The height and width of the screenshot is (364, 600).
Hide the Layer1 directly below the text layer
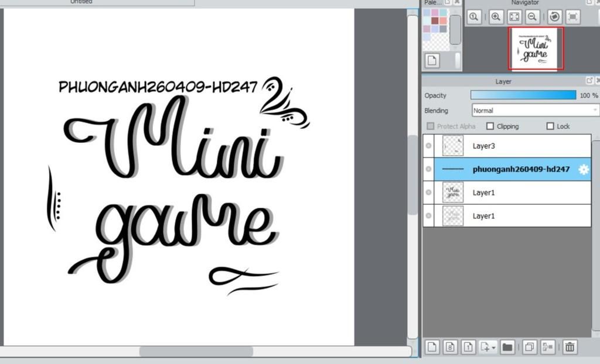(x=428, y=193)
